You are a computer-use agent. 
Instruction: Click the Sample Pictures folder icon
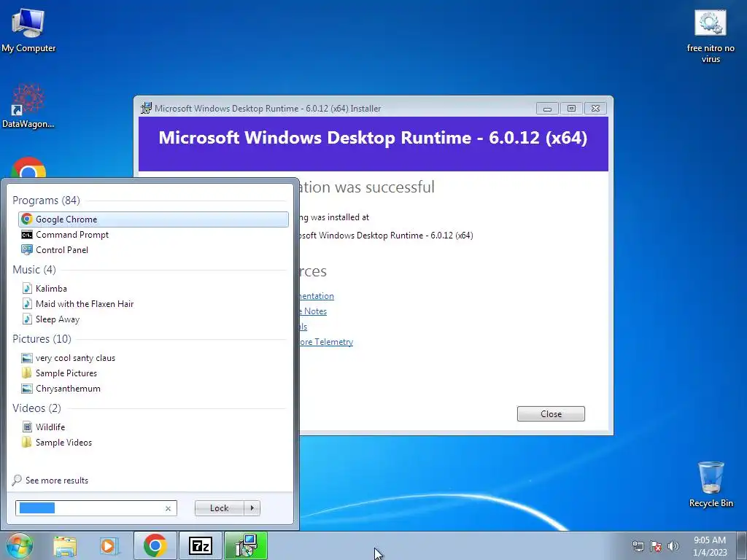pyautogui.click(x=27, y=373)
